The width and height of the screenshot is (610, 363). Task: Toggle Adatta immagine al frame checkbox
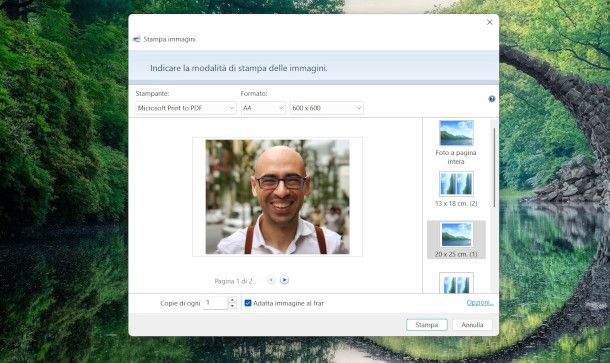(x=248, y=303)
